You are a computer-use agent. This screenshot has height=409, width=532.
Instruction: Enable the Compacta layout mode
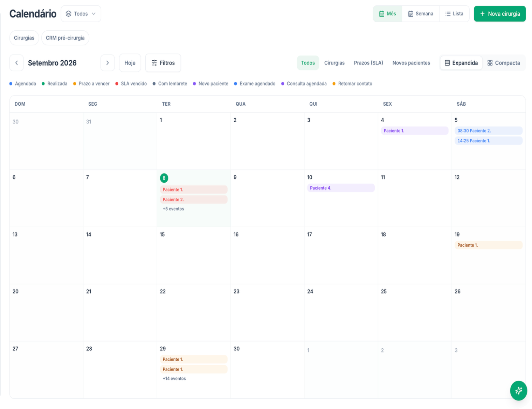click(x=504, y=63)
